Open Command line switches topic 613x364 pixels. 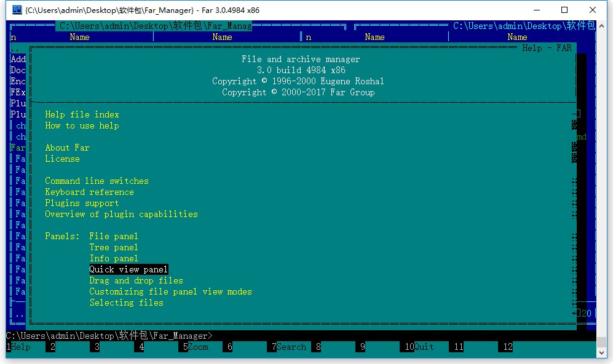pyautogui.click(x=97, y=181)
